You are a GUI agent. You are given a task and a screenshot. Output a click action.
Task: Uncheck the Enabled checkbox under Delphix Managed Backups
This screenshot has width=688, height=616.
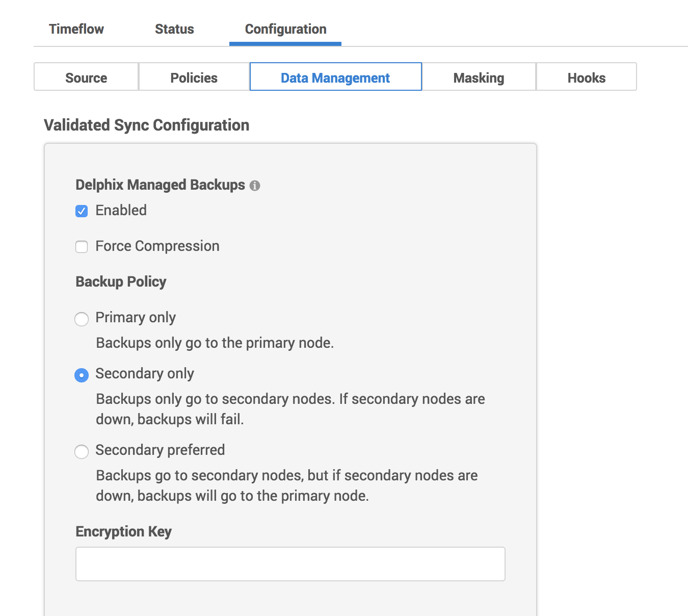(x=82, y=211)
